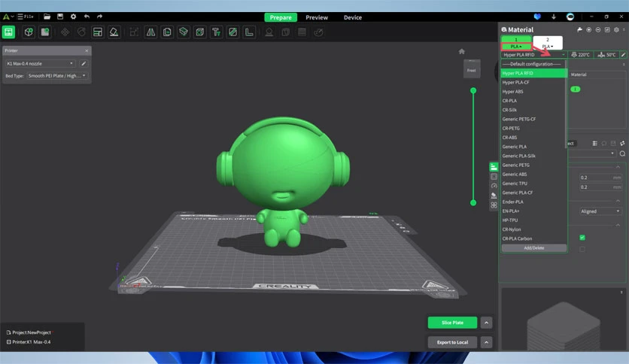The height and width of the screenshot is (364, 629).
Task: Click the second 0.2 mm field
Action: [x=600, y=187]
